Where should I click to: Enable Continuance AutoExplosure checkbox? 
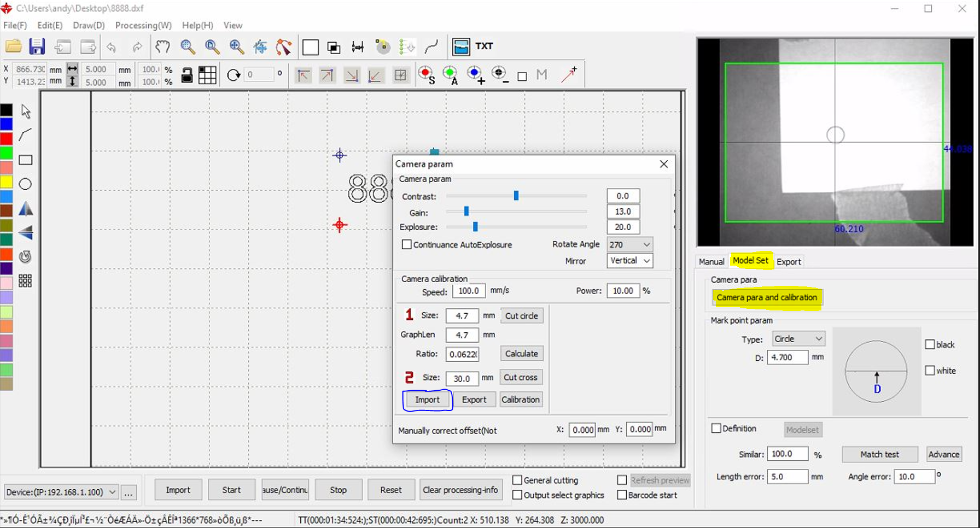coord(406,244)
